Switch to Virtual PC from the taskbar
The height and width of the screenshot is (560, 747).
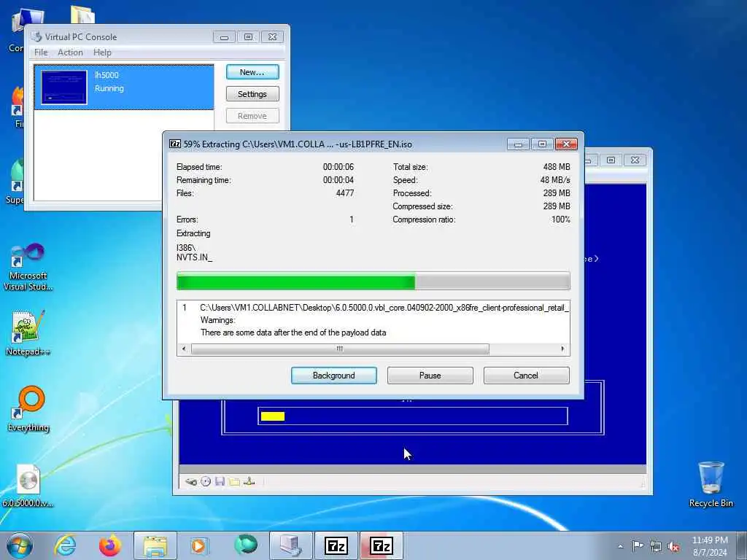pos(290,545)
